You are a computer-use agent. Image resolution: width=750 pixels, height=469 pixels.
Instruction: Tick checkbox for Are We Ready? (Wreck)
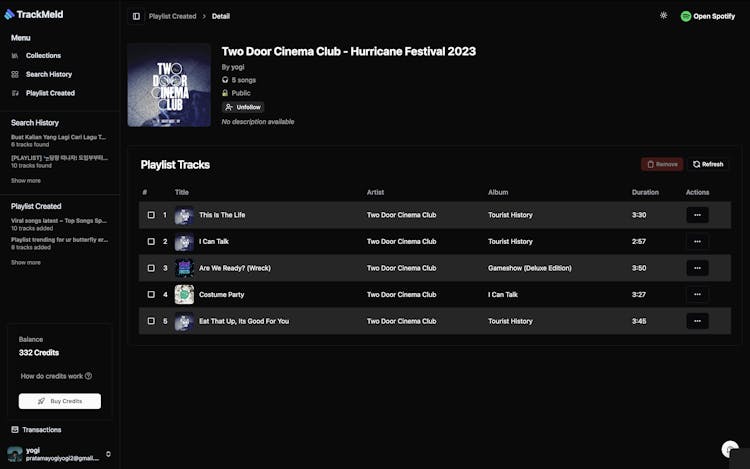pyautogui.click(x=151, y=268)
